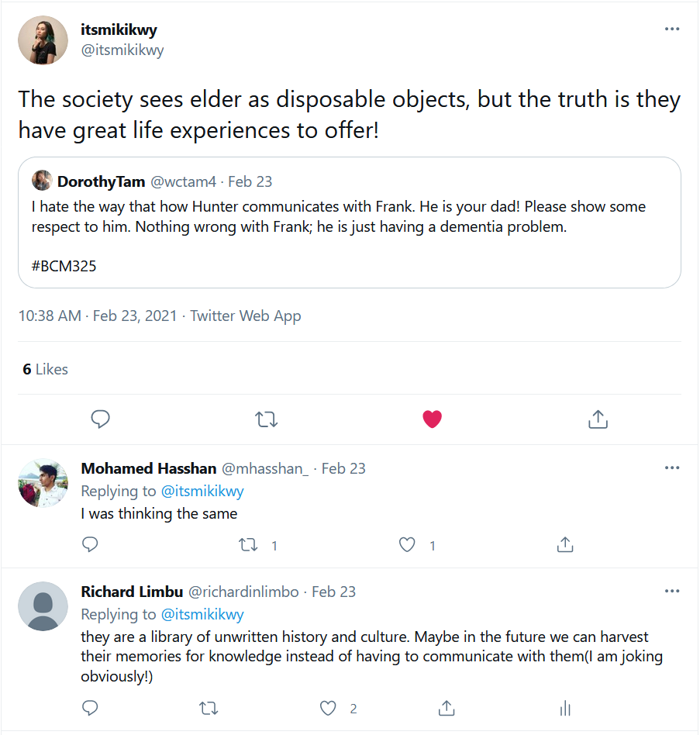Viewport: 700px width, 735px height.
Task: Open more options on Mohamed Hasshan's reply
Action: coord(672,468)
